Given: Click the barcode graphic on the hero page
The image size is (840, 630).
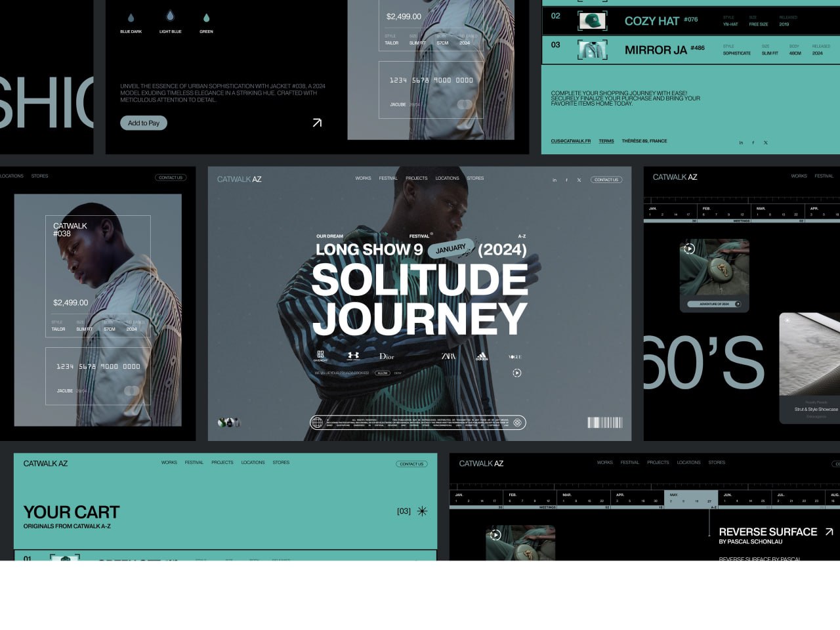Looking at the screenshot, I should click(x=605, y=423).
